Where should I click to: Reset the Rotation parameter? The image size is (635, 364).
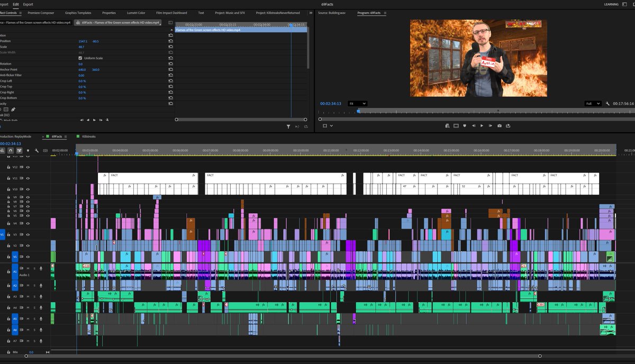[170, 64]
